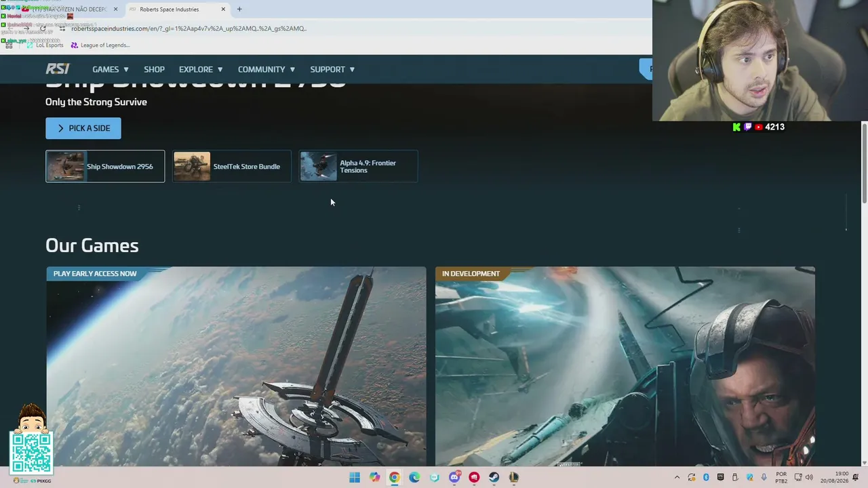Viewport: 868px width, 488px height.
Task: Open the Chrome apps grid shortcut
Action: pos(9,45)
